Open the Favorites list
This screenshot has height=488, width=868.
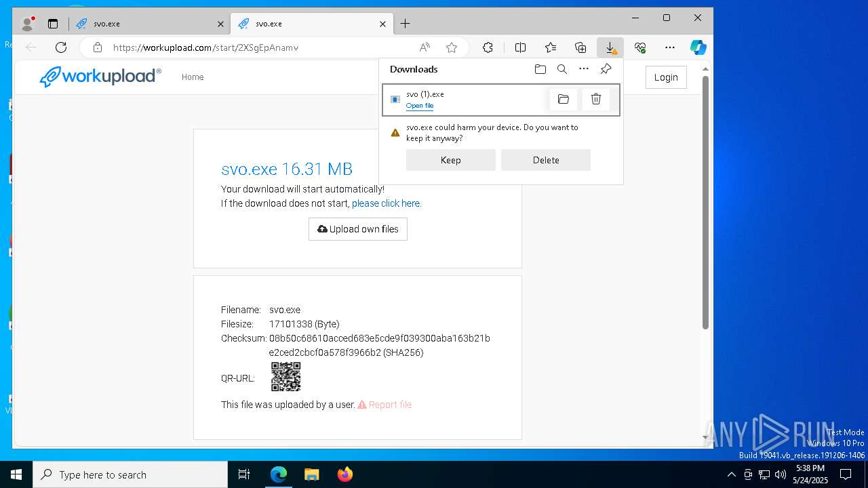click(x=551, y=47)
